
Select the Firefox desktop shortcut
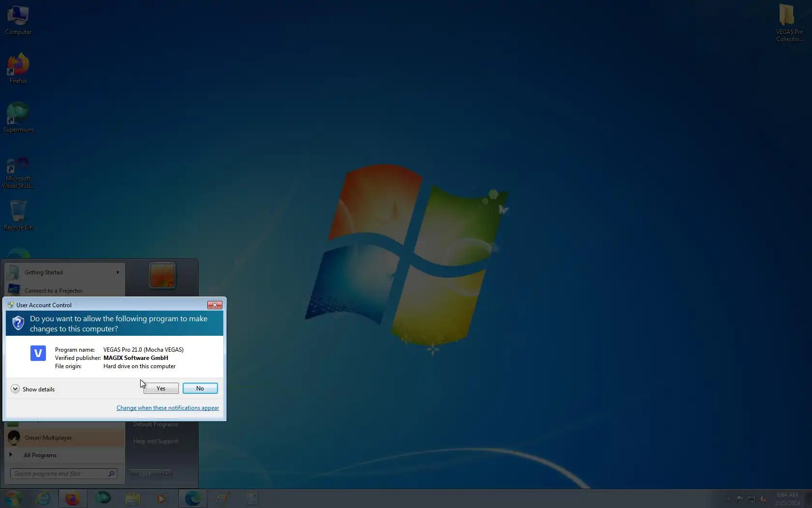[18, 69]
